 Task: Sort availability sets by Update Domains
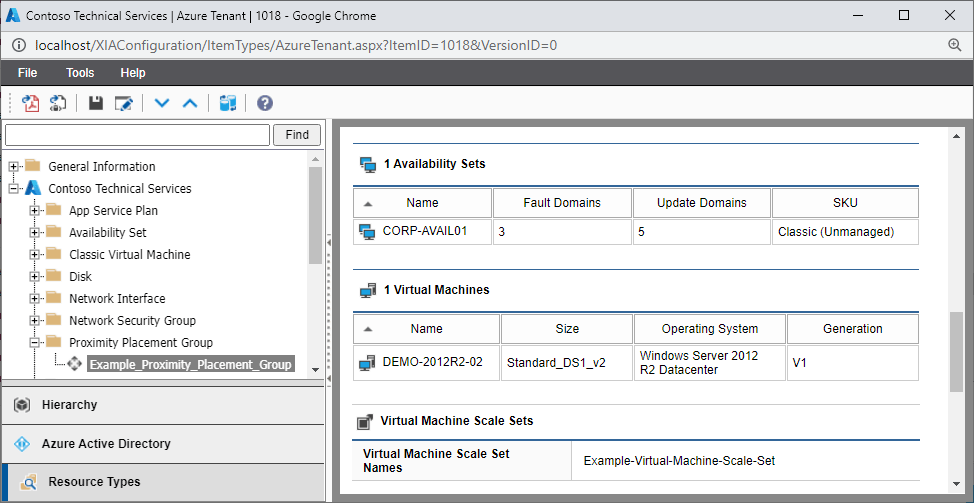coord(702,202)
